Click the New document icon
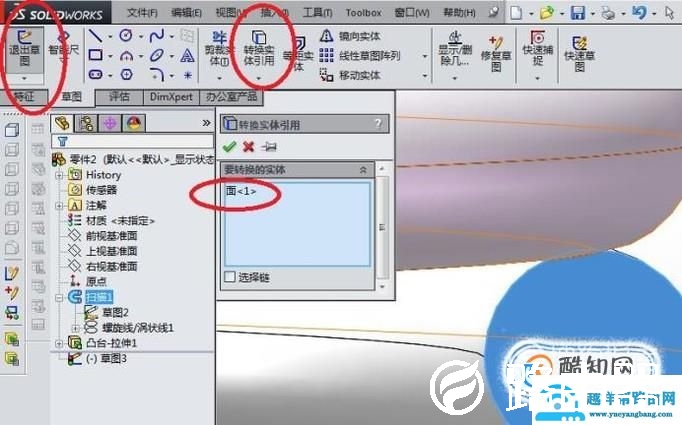682x425 pixels. (516, 13)
